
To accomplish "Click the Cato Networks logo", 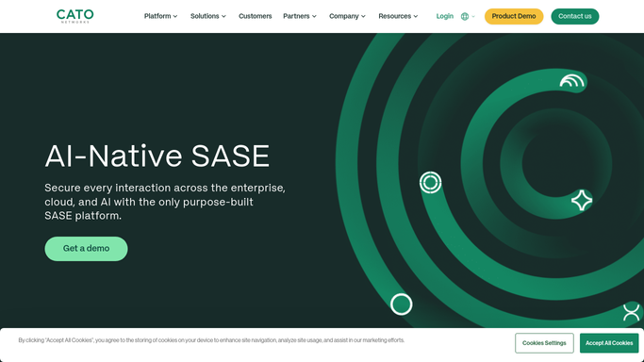I will tap(74, 16).
